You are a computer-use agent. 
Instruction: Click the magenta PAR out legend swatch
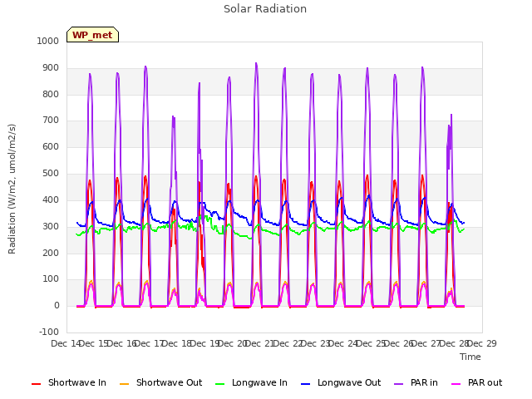pos(456,384)
